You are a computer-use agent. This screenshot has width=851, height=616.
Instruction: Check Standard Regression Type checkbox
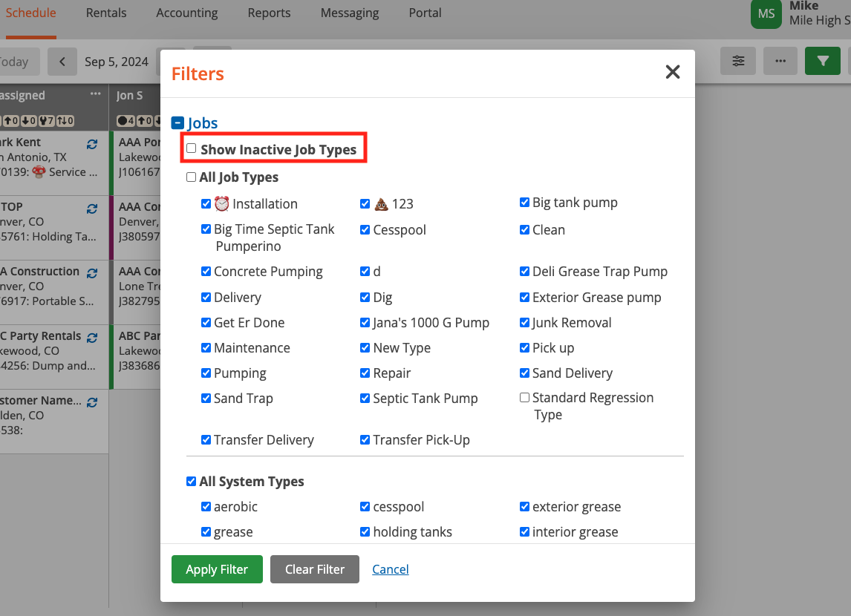coord(524,398)
